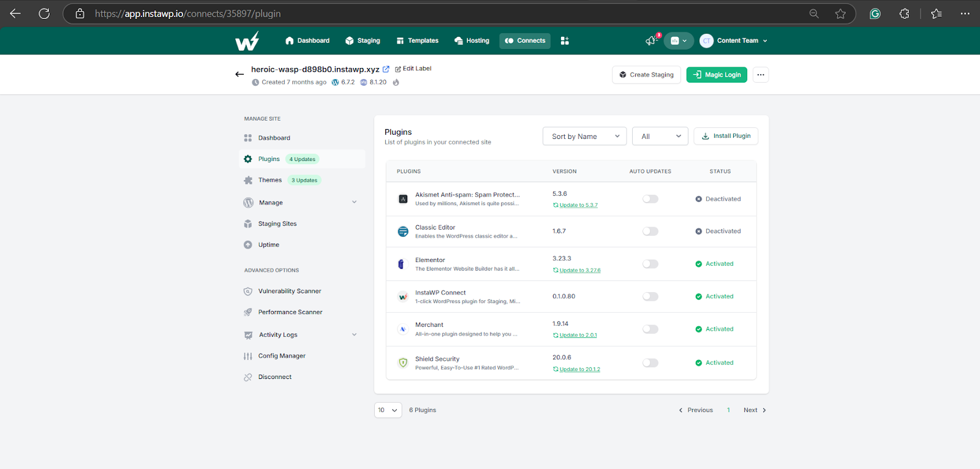Screen dimensions: 980x469
Task: Toggle auto updates for Shield Security
Action: point(650,363)
